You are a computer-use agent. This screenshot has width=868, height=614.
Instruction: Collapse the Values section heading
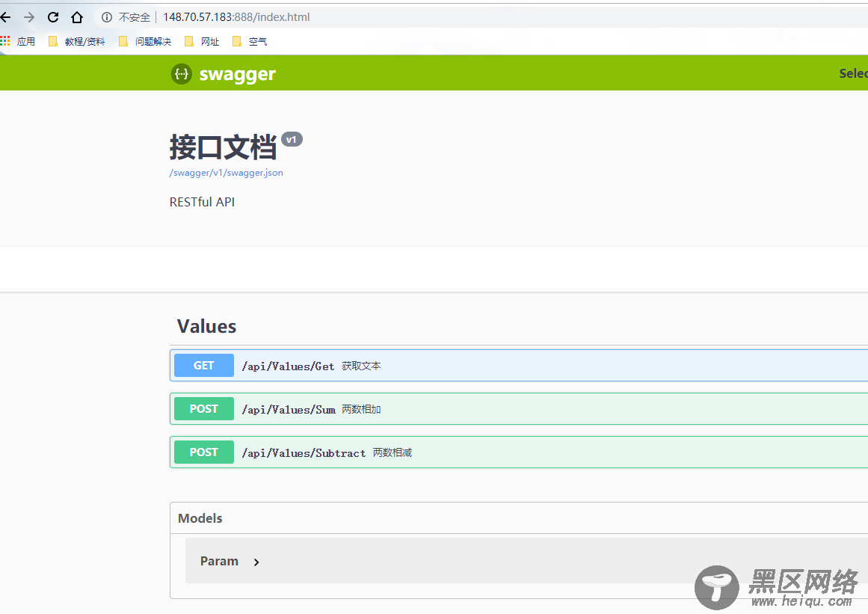(x=206, y=326)
